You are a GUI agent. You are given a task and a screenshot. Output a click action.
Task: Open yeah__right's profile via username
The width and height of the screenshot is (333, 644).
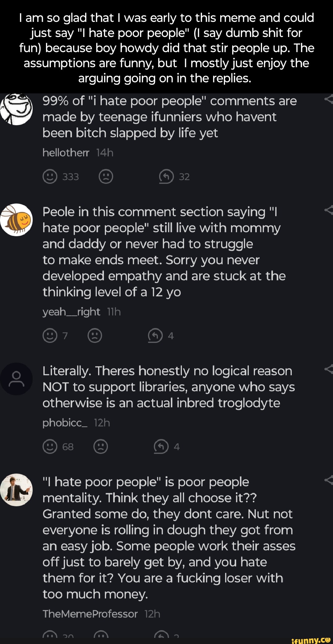coord(71,312)
